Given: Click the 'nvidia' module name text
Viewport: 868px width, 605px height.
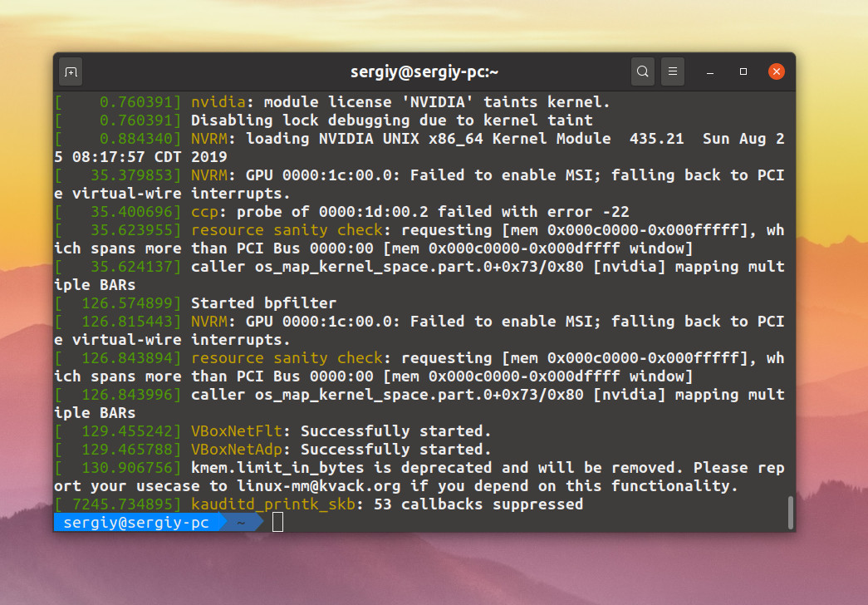Looking at the screenshot, I should [218, 102].
